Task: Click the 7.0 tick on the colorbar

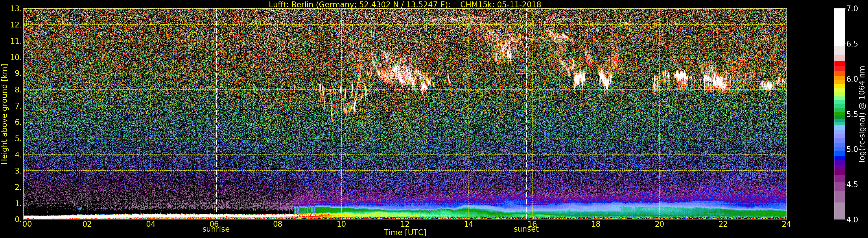Action: 852,8
